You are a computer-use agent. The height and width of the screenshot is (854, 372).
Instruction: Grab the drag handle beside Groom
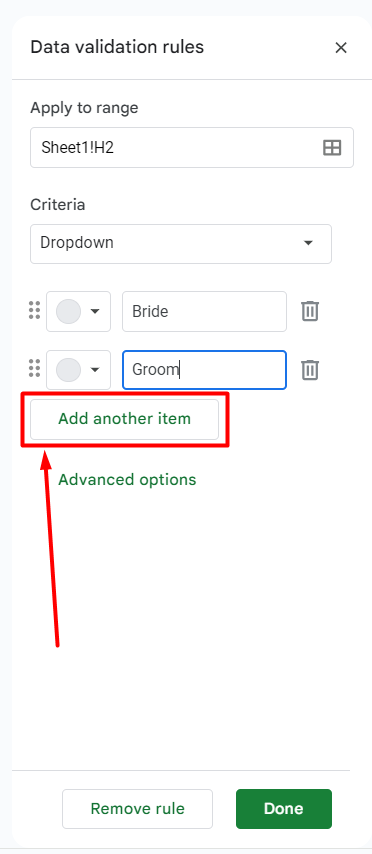click(34, 369)
